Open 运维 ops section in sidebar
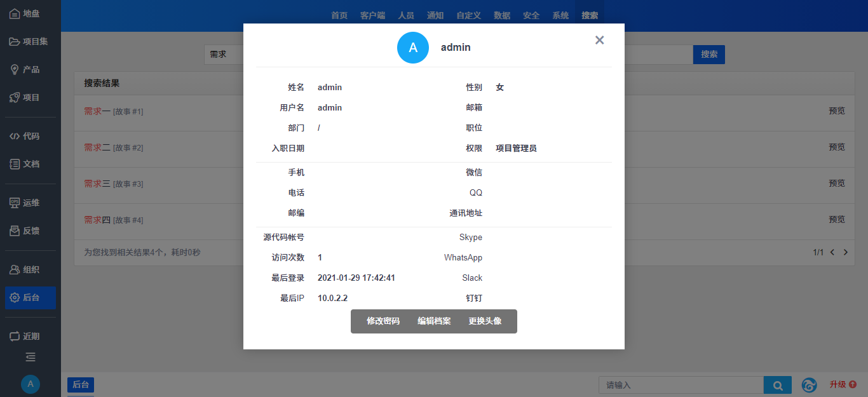868x397 pixels. (x=30, y=203)
